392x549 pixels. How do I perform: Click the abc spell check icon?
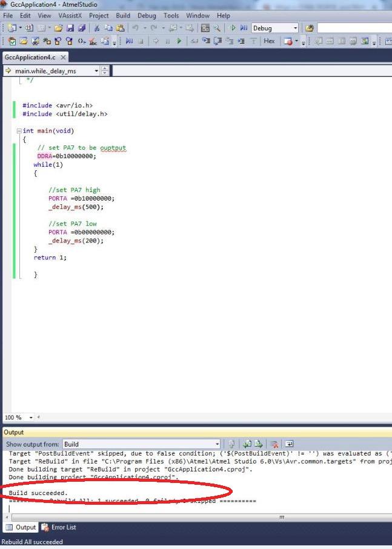(x=93, y=41)
